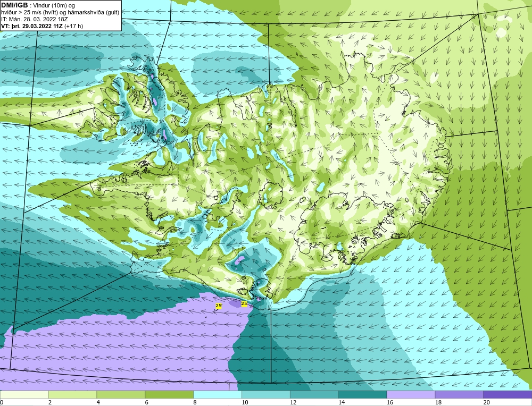Click the scale value '4'
Viewport: 532px width, 406px height.
(98, 402)
